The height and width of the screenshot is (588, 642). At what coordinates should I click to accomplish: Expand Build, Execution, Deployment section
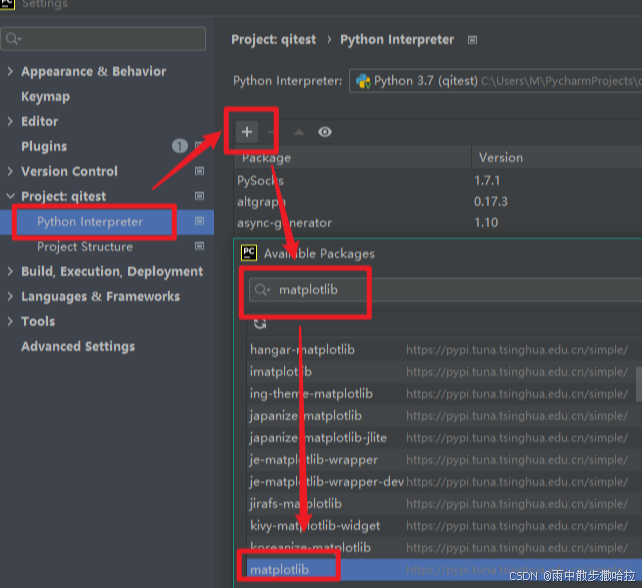10,271
